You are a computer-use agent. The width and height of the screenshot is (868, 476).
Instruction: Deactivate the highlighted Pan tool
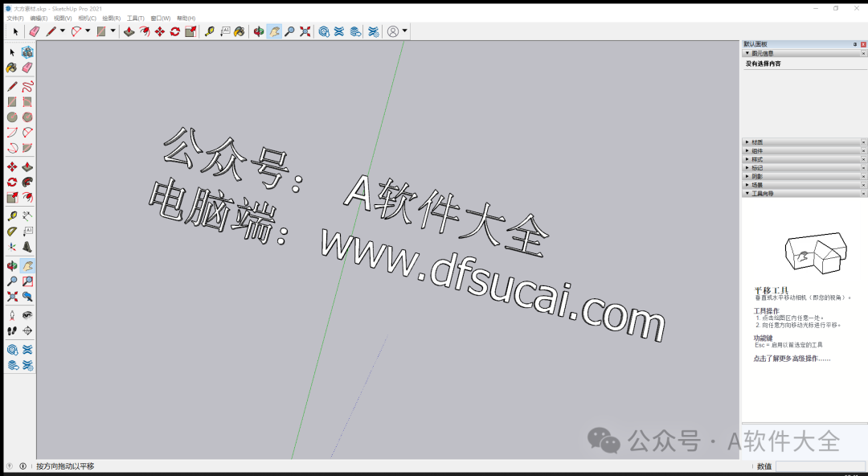273,31
